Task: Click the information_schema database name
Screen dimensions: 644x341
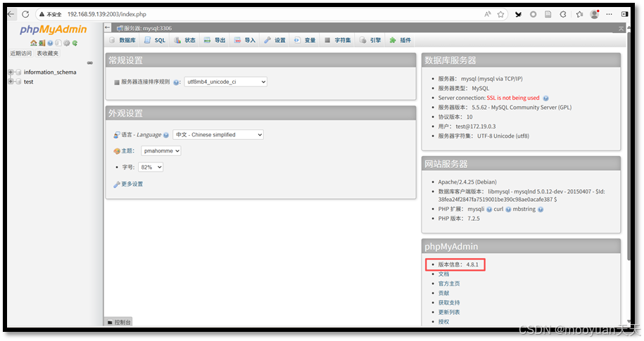Action: click(50, 72)
